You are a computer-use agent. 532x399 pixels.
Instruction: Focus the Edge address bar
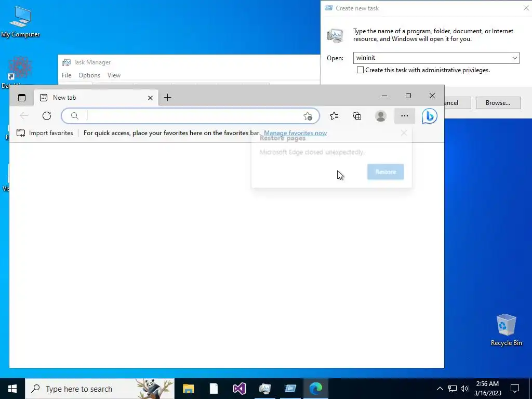(190, 116)
